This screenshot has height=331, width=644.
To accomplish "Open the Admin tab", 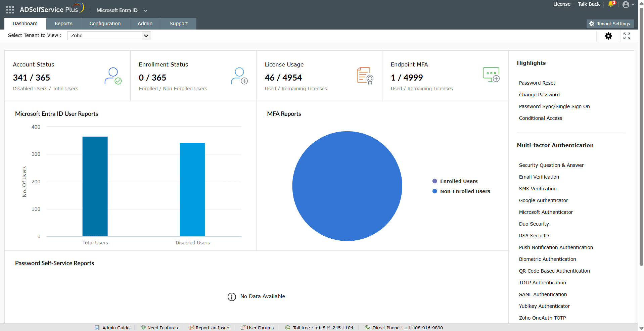I will pyautogui.click(x=145, y=23).
